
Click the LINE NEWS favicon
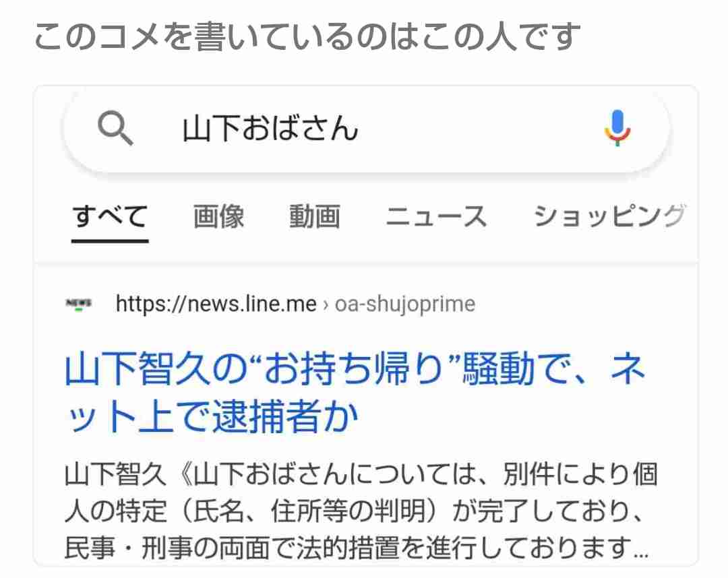(78, 304)
